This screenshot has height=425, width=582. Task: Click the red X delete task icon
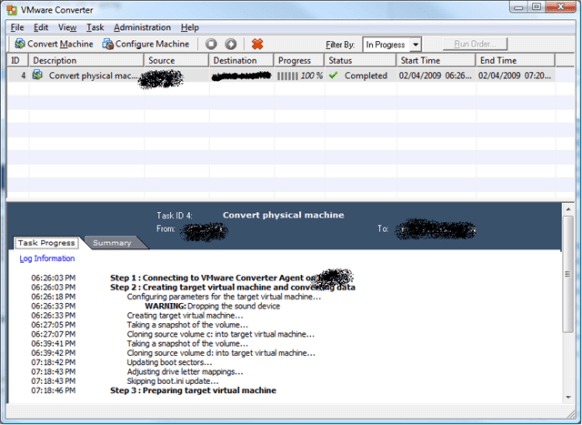(x=257, y=44)
